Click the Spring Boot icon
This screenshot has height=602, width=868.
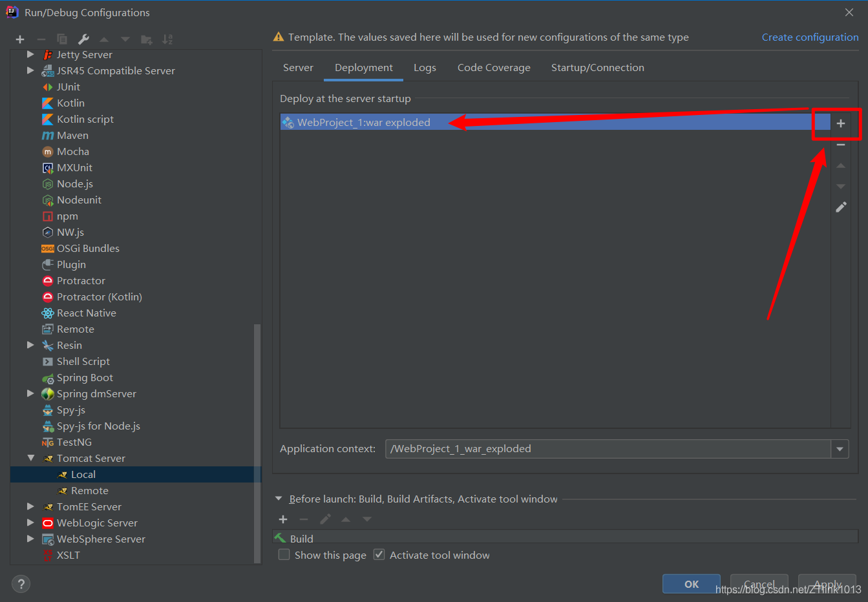[x=48, y=378]
